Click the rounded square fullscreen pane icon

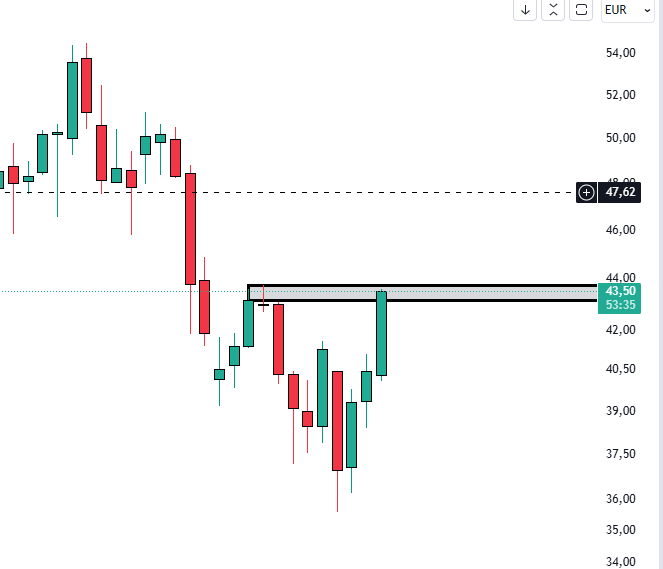pos(581,10)
